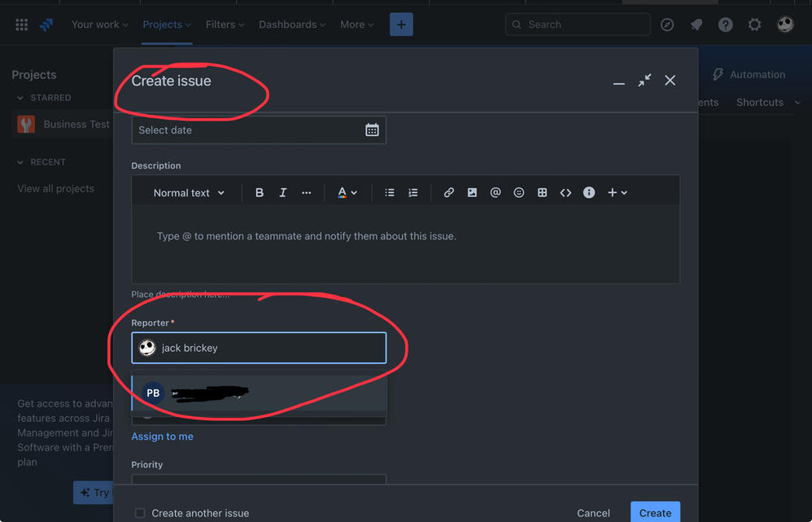Image resolution: width=812 pixels, height=522 pixels.
Task: Insert a code snippet icon
Action: coord(565,193)
